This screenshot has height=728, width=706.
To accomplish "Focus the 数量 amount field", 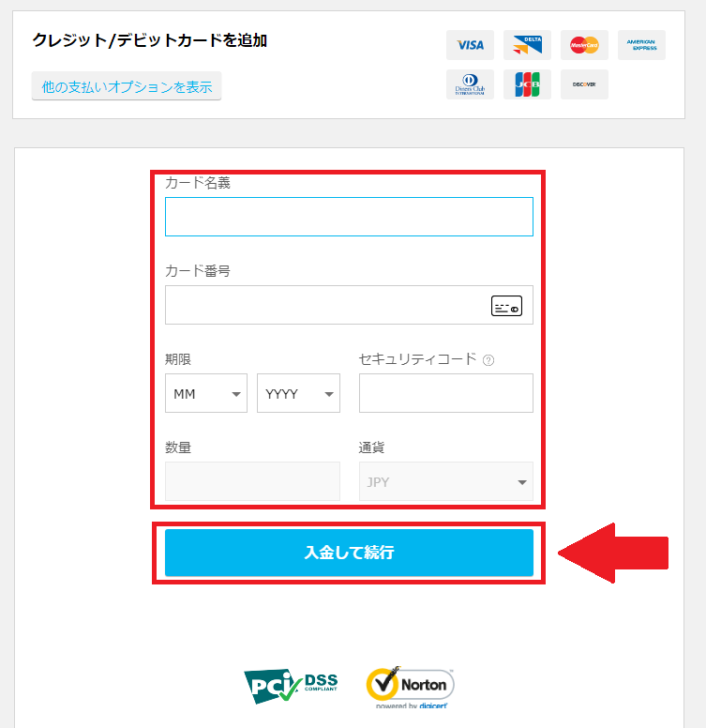I will coord(252,481).
